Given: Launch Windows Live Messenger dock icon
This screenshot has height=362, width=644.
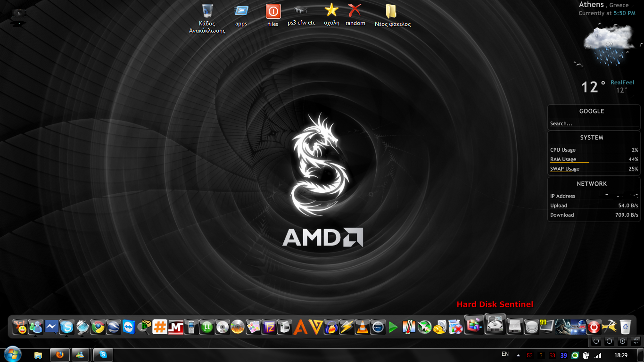Looking at the screenshot, I should click(36, 327).
